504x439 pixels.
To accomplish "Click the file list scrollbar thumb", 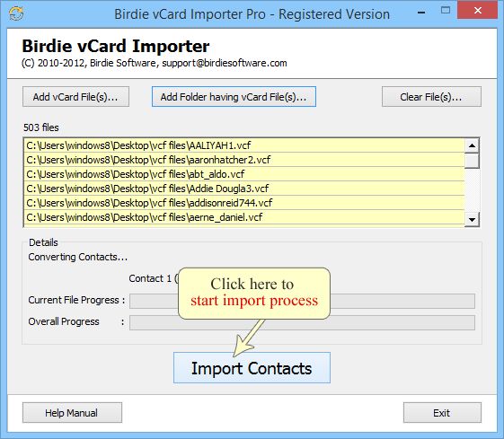I will click(x=472, y=161).
